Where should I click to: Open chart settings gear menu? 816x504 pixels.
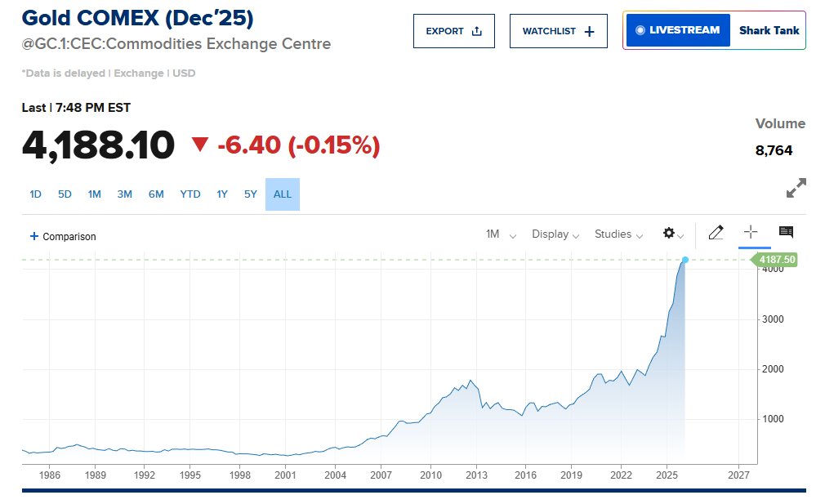coord(673,234)
